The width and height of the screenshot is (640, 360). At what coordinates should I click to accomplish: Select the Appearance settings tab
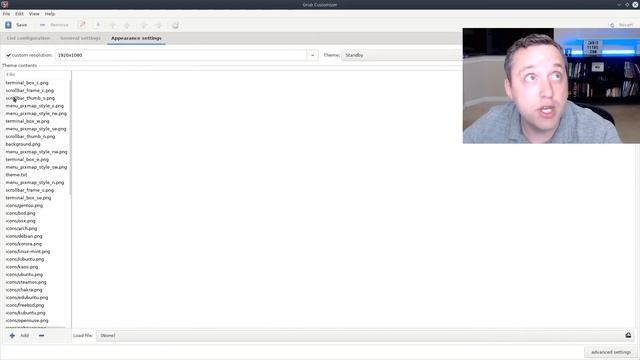[136, 38]
